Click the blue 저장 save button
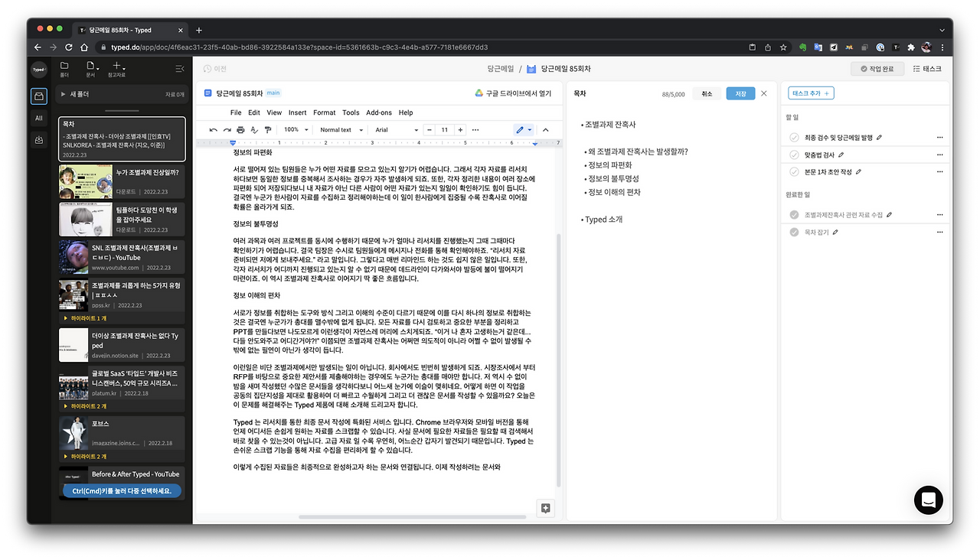 pyautogui.click(x=740, y=93)
